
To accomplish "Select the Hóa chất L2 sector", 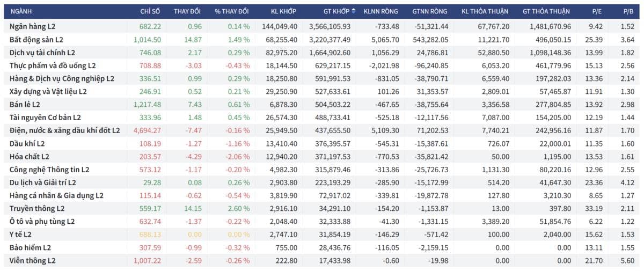I will (x=29, y=156).
